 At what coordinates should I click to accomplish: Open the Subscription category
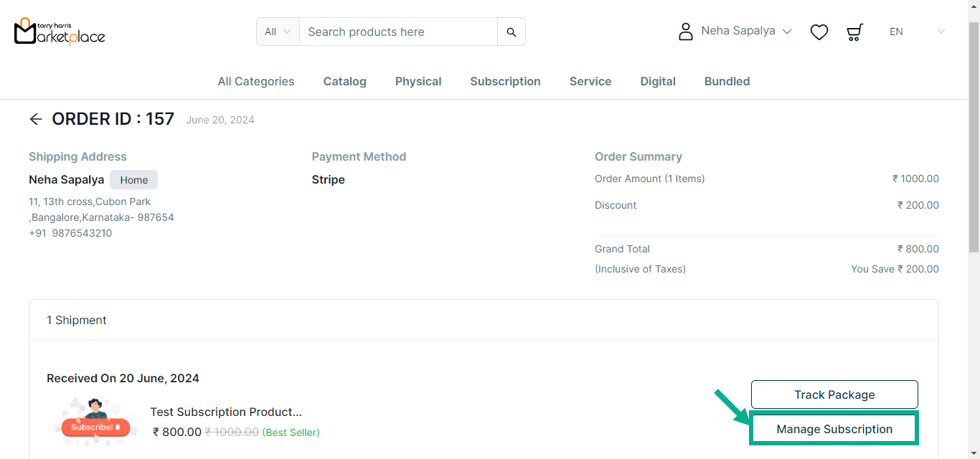[x=505, y=81]
